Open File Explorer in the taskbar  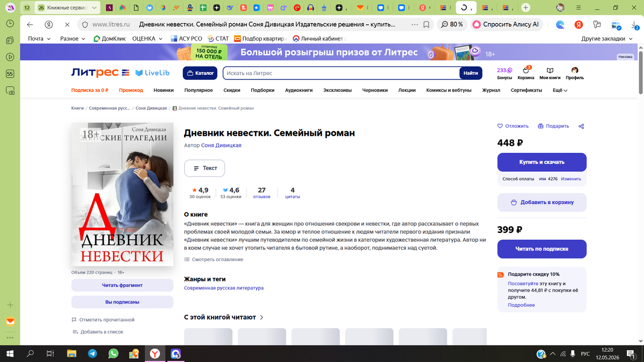[x=71, y=354]
